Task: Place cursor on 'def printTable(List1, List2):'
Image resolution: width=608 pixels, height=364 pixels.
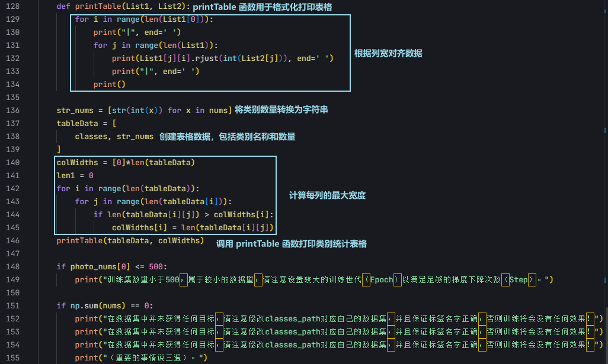Action: click(x=123, y=7)
